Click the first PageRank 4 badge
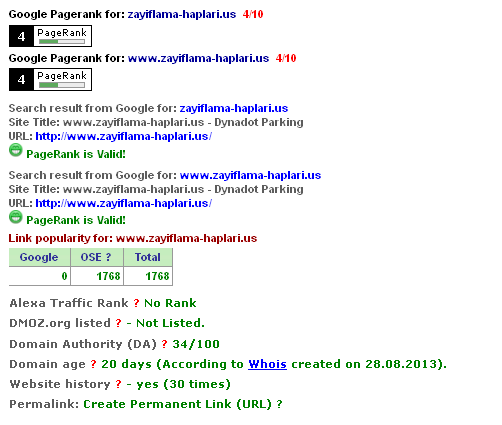 pos(50,36)
